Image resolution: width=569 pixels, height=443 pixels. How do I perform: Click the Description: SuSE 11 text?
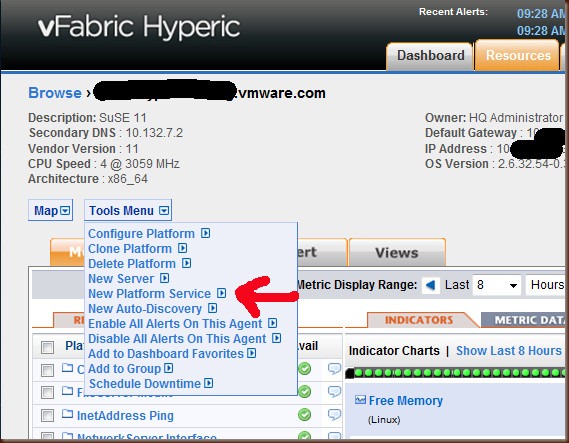[87, 118]
